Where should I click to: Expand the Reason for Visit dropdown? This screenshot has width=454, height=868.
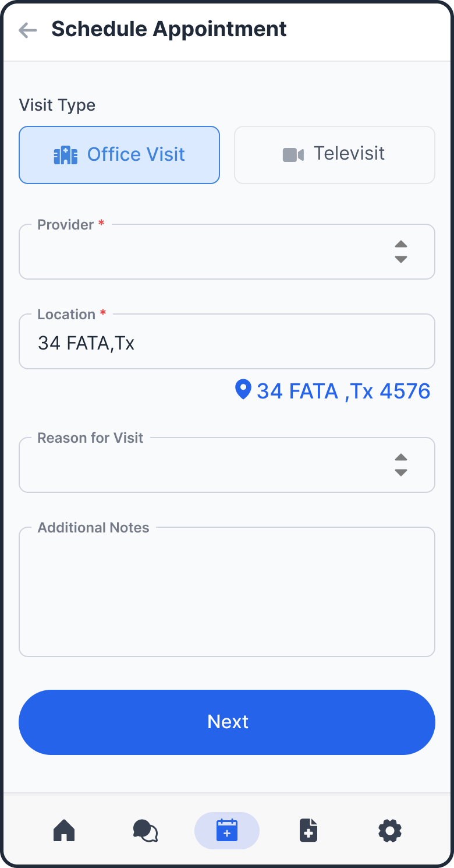coord(210,465)
